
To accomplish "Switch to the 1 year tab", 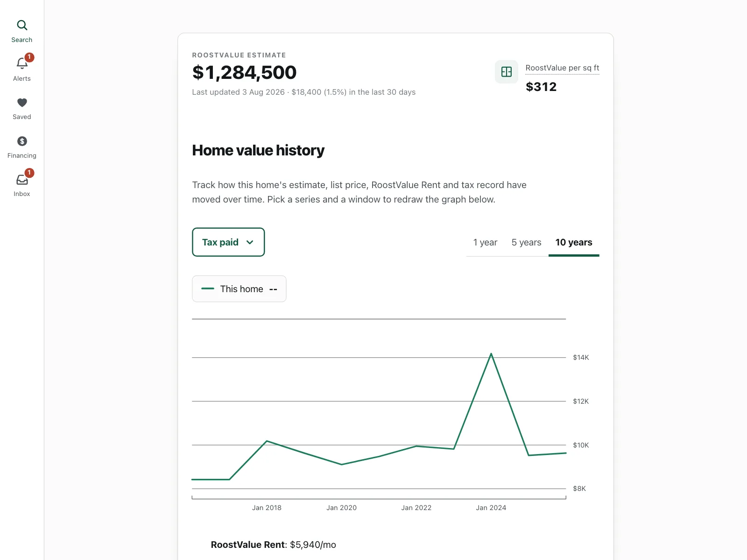I will click(485, 243).
